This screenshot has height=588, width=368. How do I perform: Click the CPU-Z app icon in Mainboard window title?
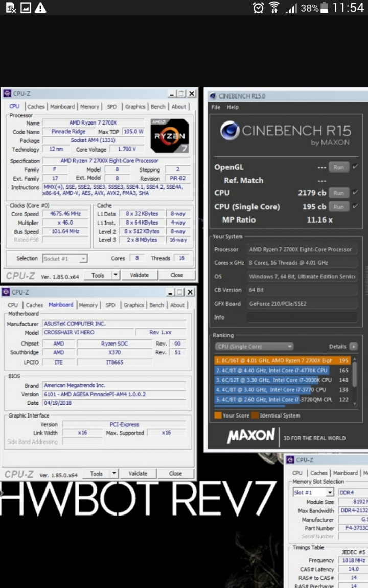point(6,292)
